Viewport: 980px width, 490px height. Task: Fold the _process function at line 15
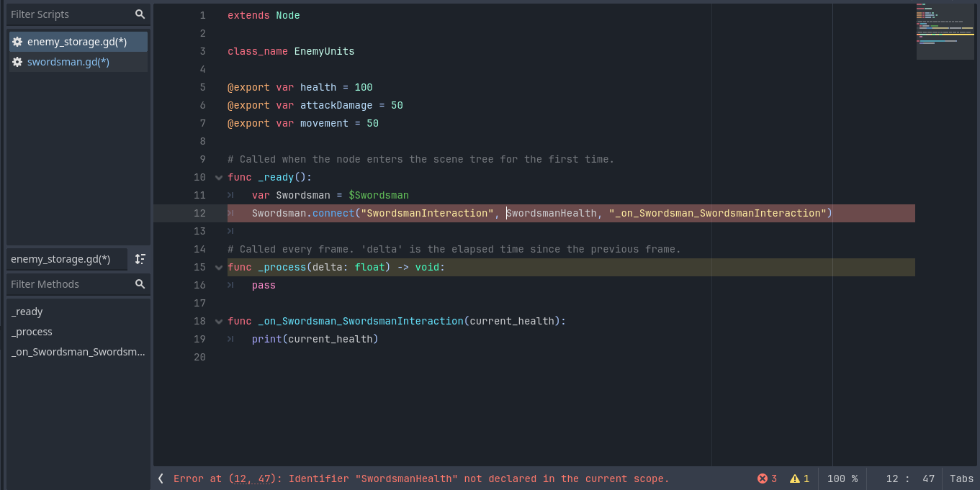219,268
